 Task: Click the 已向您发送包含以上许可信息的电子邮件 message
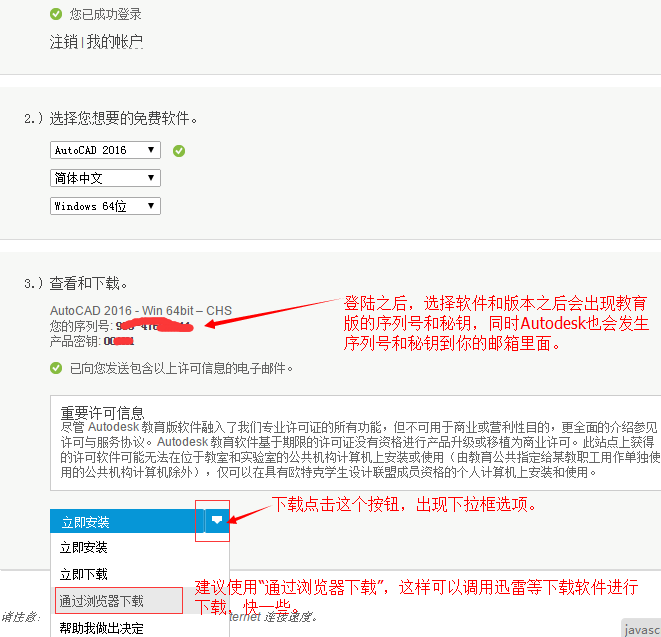181,368
